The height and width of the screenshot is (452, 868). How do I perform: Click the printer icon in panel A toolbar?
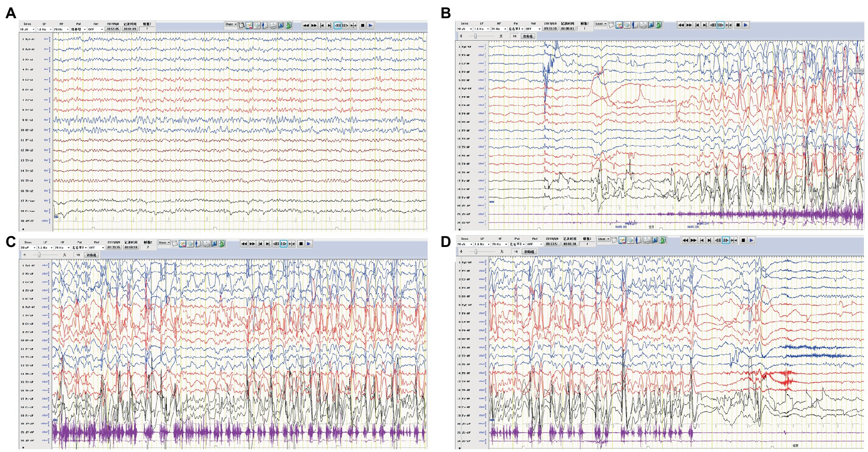273,26
